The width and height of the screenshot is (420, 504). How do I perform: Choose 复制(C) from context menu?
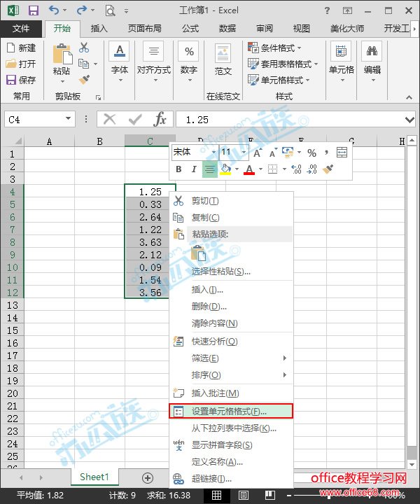(232, 218)
